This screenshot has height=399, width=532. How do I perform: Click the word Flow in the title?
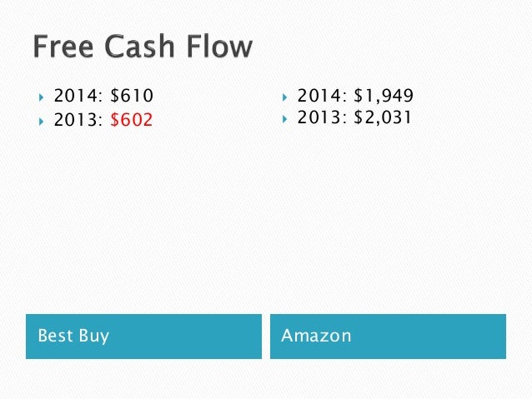(x=220, y=46)
